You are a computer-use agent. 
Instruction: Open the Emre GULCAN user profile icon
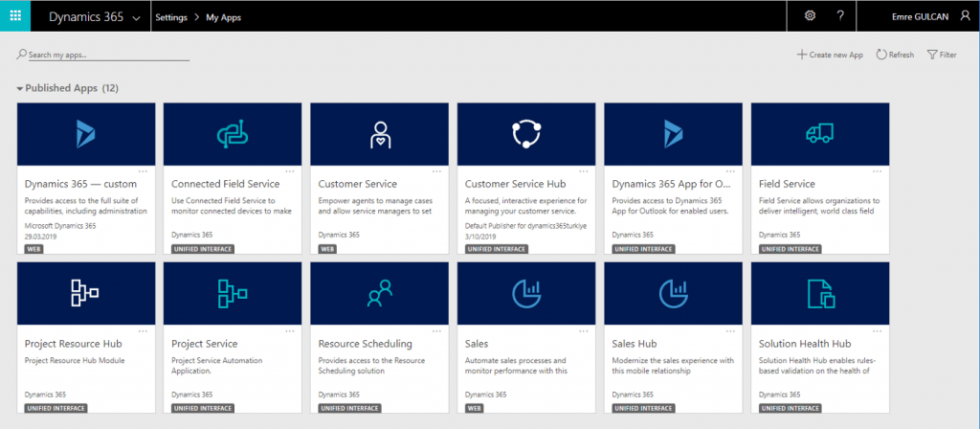click(965, 16)
